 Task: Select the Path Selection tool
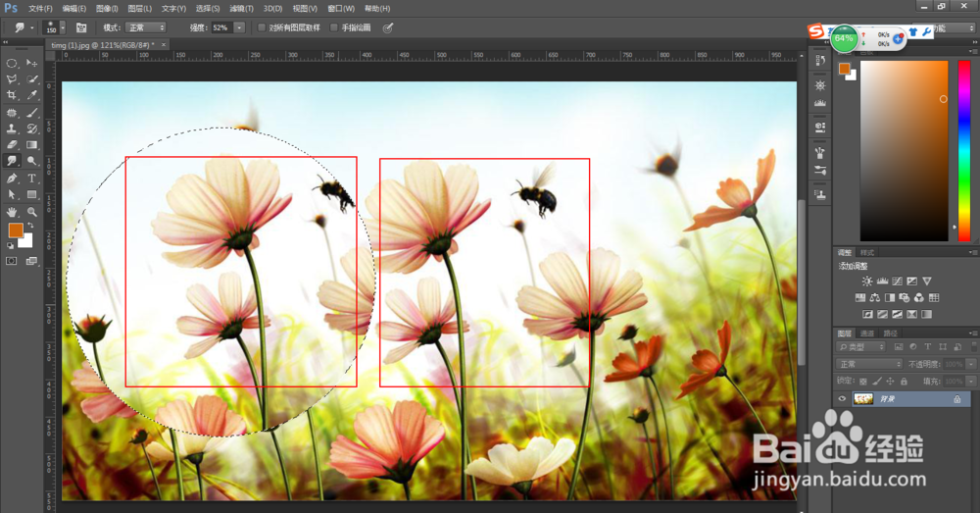click(x=11, y=194)
